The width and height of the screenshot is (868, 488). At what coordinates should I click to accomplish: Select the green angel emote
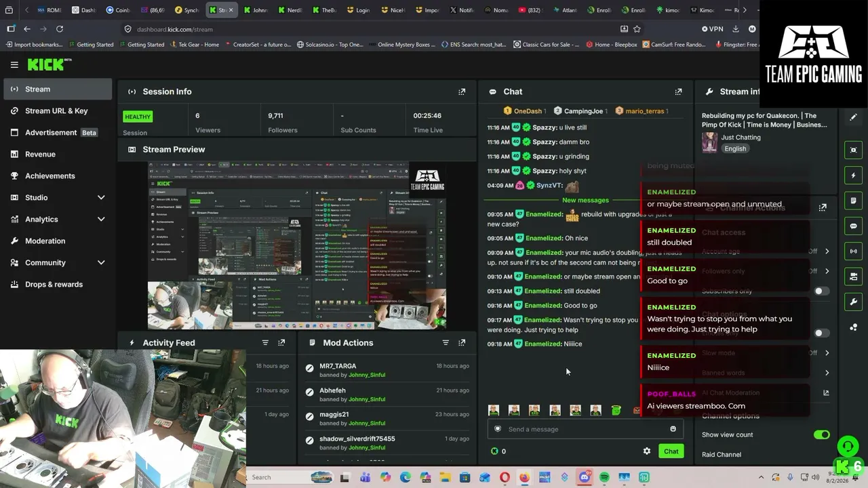pos(616,410)
